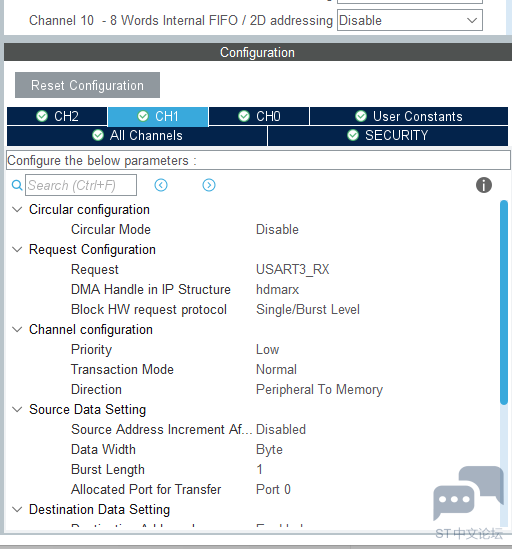The width and height of the screenshot is (512, 549).
Task: Open the All Channels tab
Action: point(137,136)
